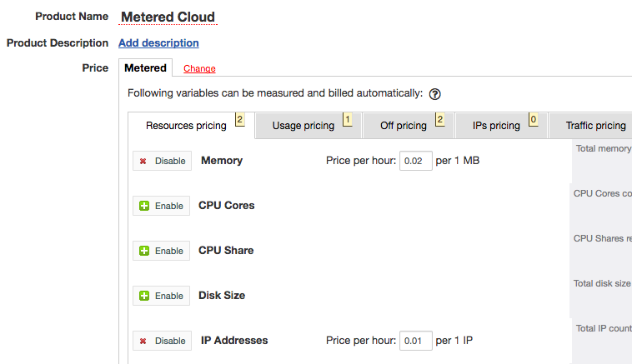Screen dimensions: 632x364
Task: Click the Usage pricing count badge
Action: (x=348, y=120)
